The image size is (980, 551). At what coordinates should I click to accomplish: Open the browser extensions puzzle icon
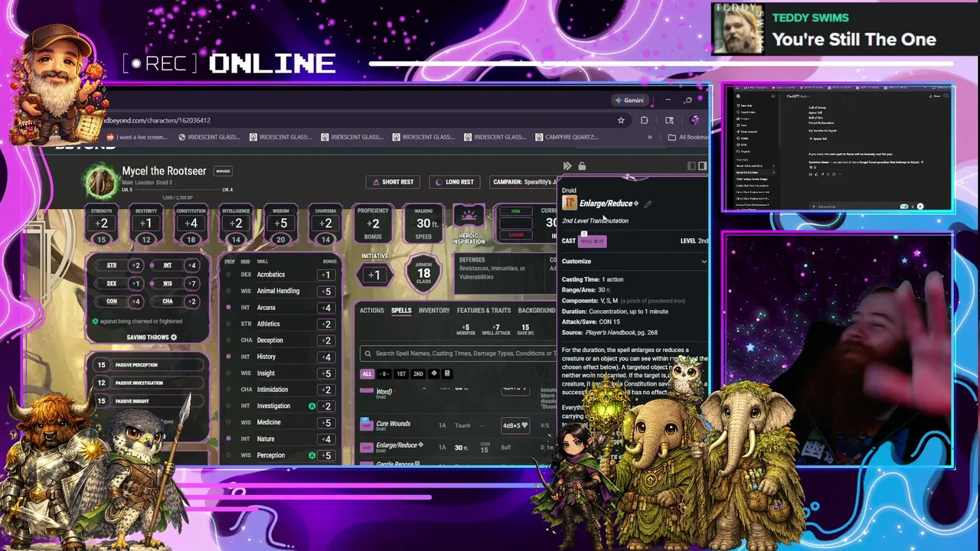(x=644, y=120)
